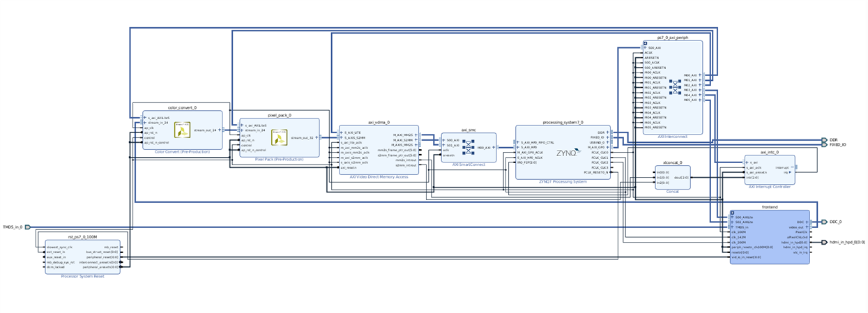Click the hdmi_in_hpd_0[0:0] output port
Screen dimensions: 868x313
[x=824, y=242]
